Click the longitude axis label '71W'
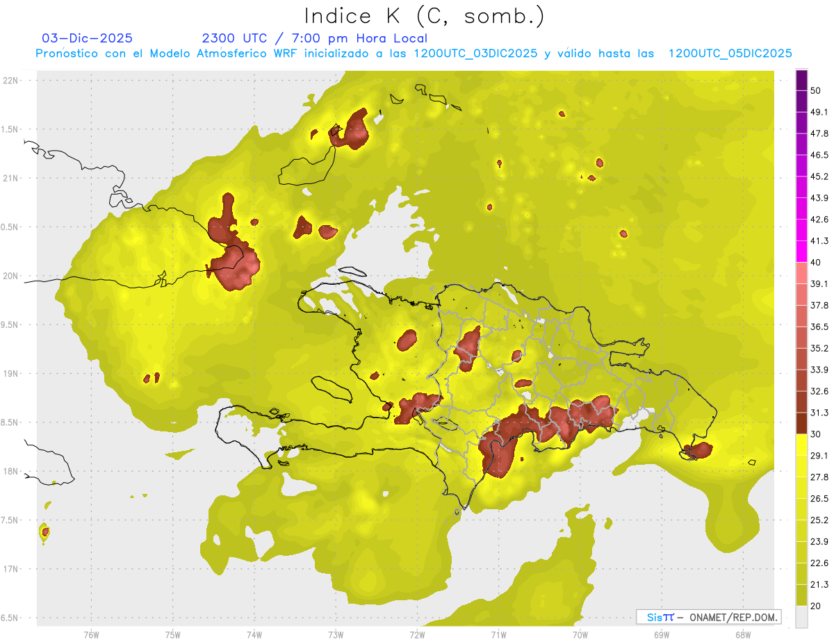Viewport: 834px width, 644px height. 498,635
